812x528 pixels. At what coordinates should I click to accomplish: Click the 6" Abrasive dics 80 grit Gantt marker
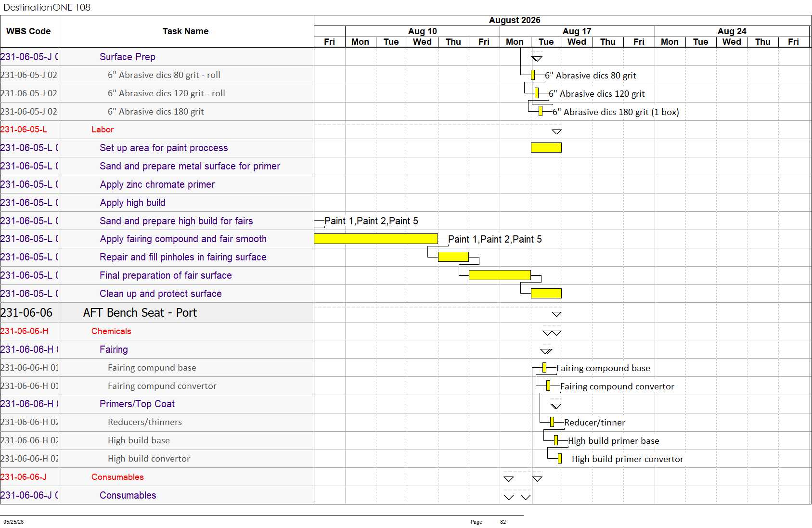[x=533, y=75]
